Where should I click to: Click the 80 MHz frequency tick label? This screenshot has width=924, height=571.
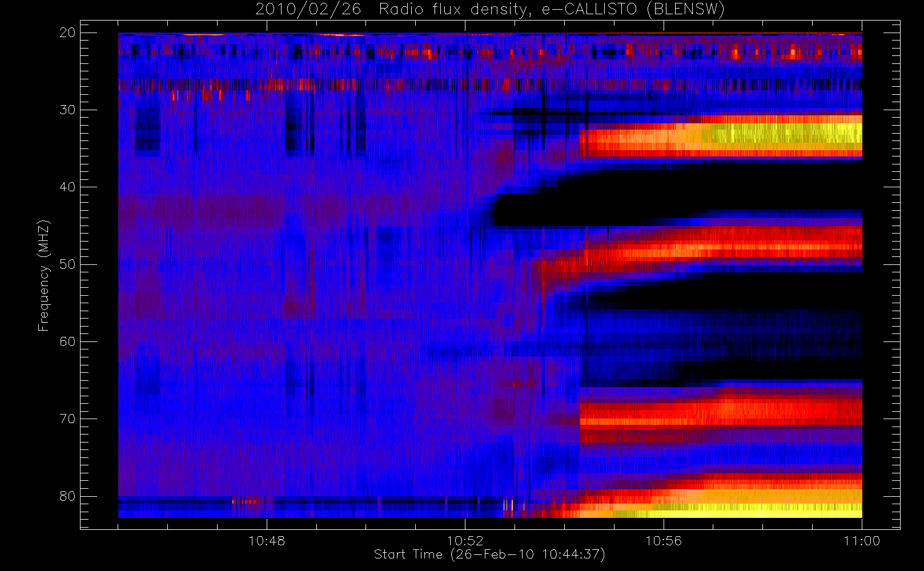[67, 496]
